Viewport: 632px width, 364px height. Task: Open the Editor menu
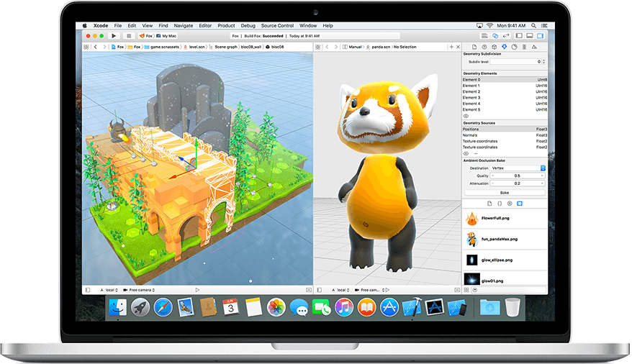pos(205,25)
